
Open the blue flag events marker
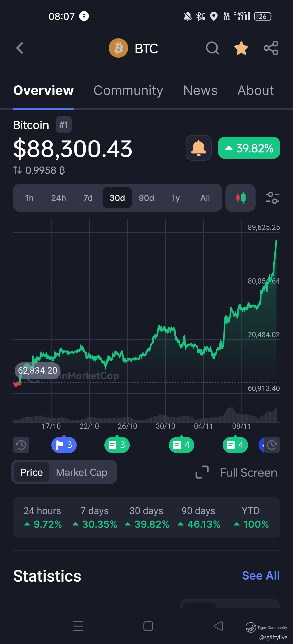pos(64,445)
